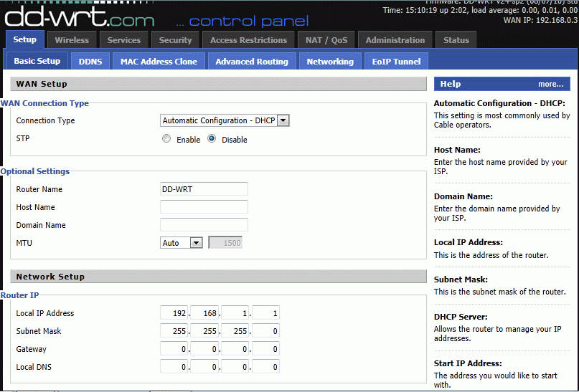Screen dimensions: 579x392
Task: Click the WAN Connection Type legend
Action: [x=44, y=103]
